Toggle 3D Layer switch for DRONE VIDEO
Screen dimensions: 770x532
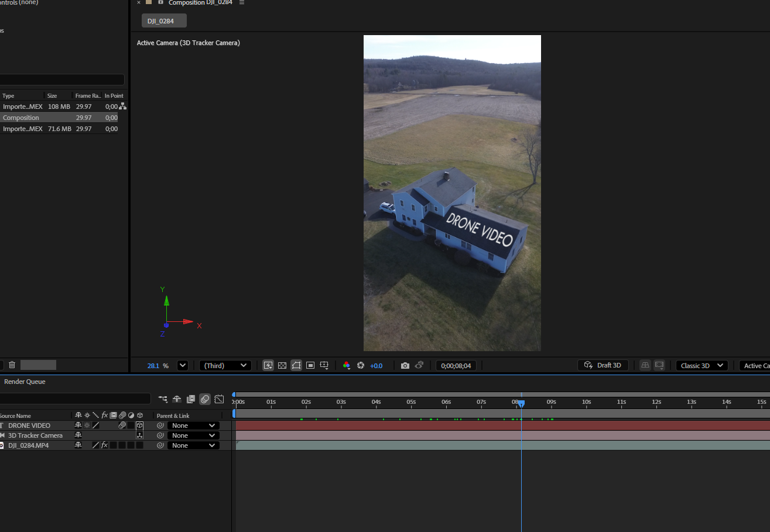point(139,425)
